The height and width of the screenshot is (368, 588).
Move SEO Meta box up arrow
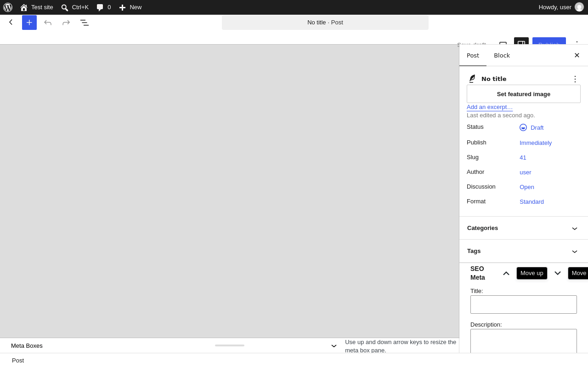coord(506,273)
